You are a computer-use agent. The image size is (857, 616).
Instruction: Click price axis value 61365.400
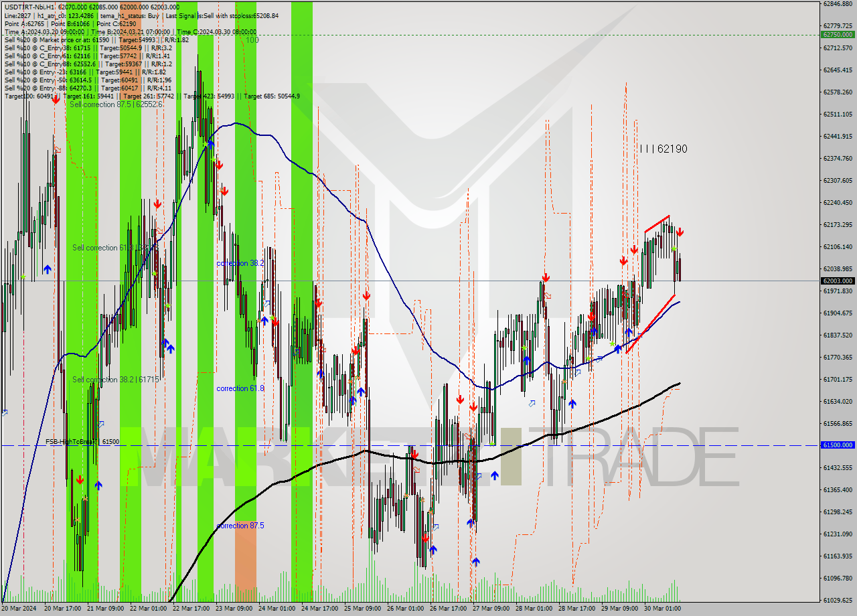tap(838, 489)
